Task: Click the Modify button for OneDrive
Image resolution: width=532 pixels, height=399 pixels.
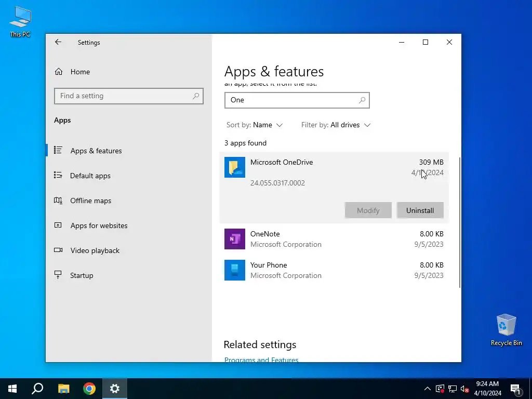Action: coord(368,210)
